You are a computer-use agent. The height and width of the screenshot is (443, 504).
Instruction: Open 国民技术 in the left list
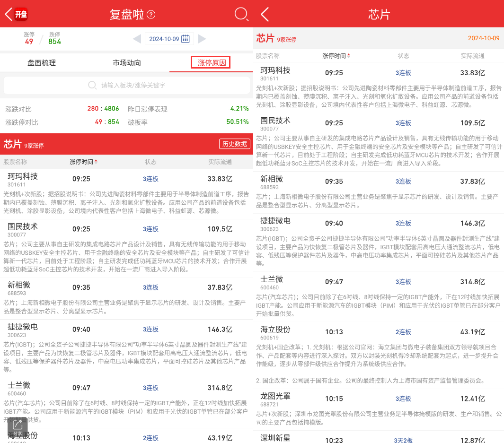[23, 226]
